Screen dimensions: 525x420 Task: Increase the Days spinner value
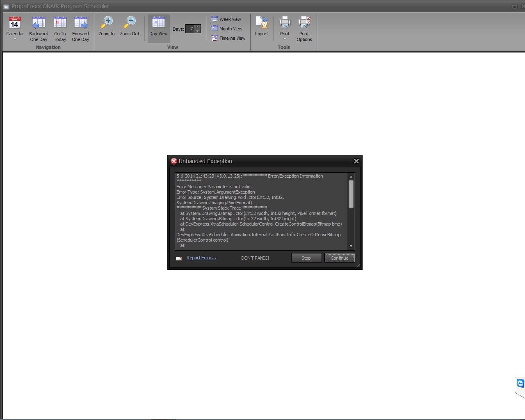pyautogui.click(x=198, y=27)
